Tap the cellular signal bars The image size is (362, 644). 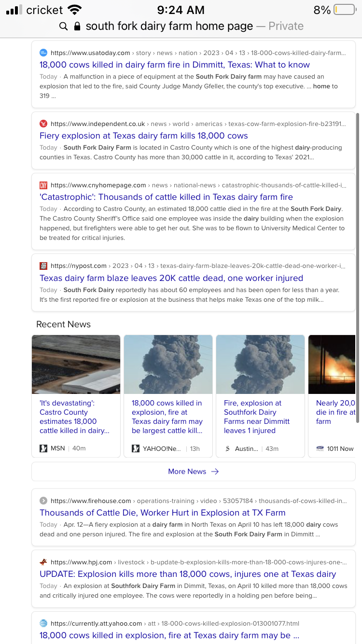pyautogui.click(x=14, y=10)
